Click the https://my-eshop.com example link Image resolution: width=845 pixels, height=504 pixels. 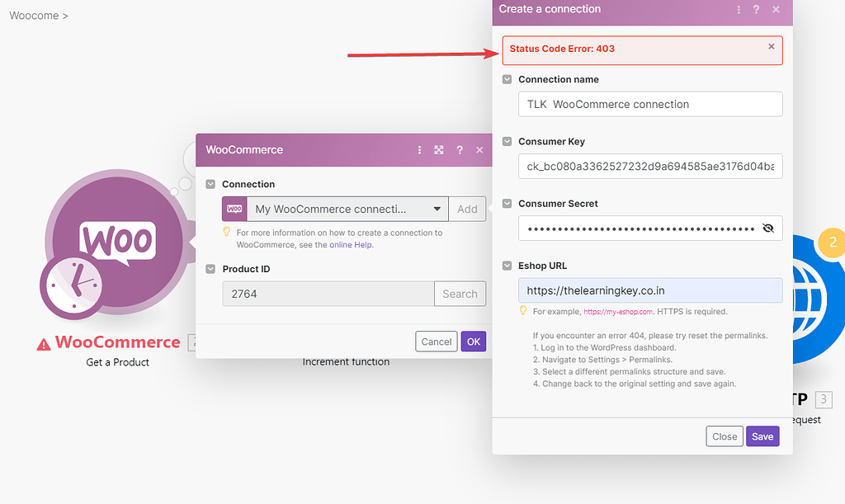[x=618, y=312]
